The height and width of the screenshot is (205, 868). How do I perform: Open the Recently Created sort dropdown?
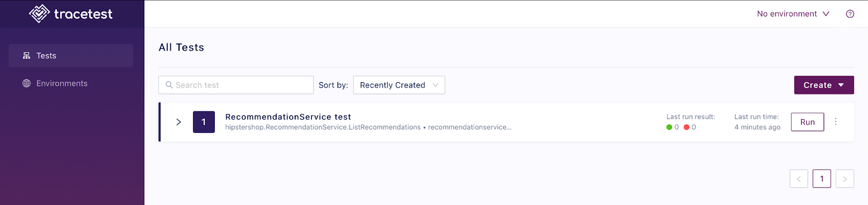click(x=399, y=85)
